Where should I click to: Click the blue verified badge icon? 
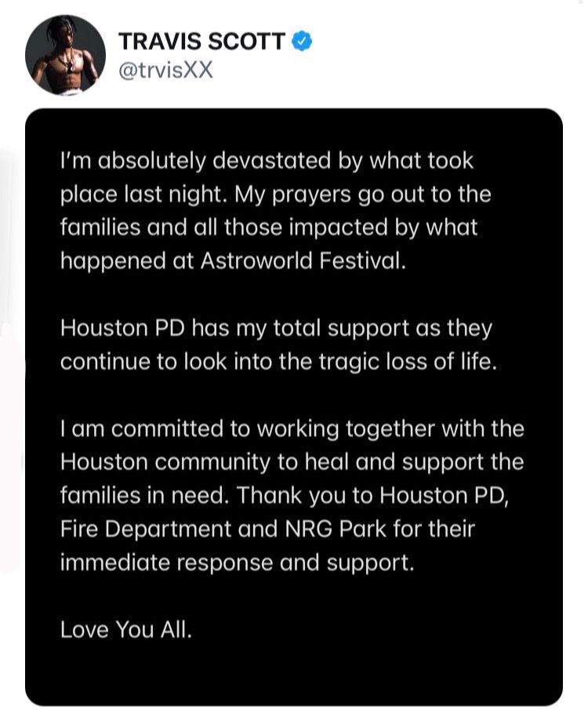tap(302, 41)
